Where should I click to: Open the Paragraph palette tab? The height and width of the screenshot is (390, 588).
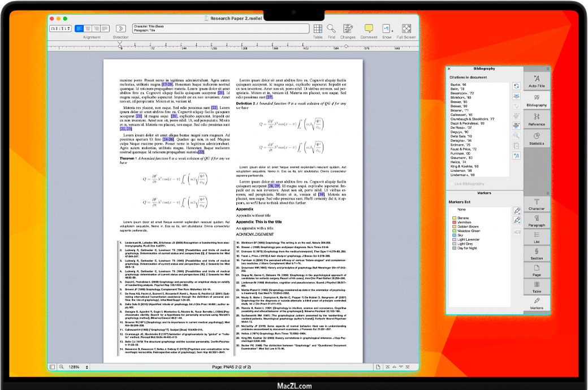537,220
